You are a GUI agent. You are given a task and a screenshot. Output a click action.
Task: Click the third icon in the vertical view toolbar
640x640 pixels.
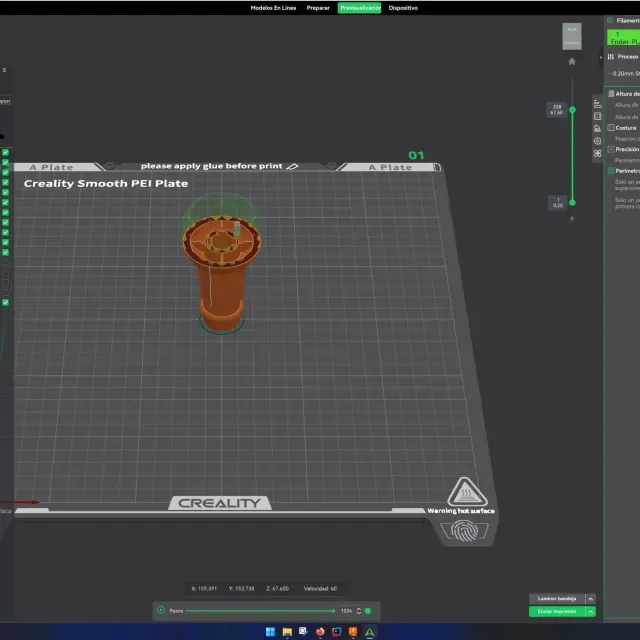click(598, 129)
